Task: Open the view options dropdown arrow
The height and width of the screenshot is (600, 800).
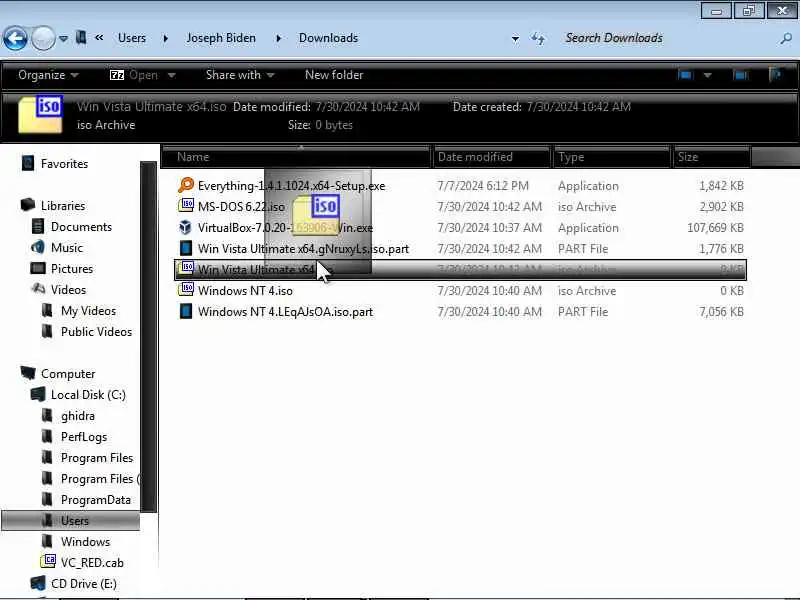Action: point(708,76)
